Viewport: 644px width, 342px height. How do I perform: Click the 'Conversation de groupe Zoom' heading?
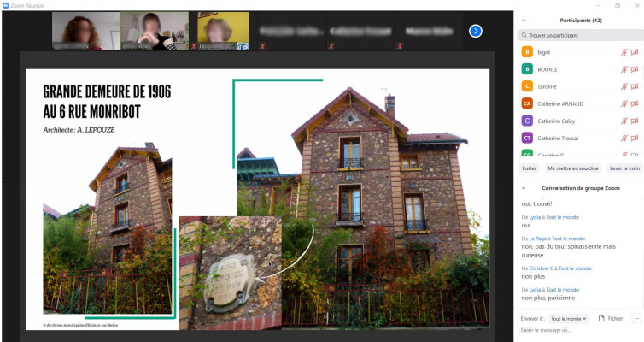pyautogui.click(x=580, y=188)
